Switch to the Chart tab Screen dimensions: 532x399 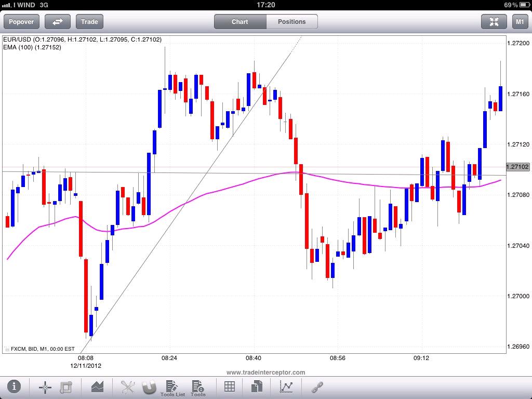[x=240, y=22]
